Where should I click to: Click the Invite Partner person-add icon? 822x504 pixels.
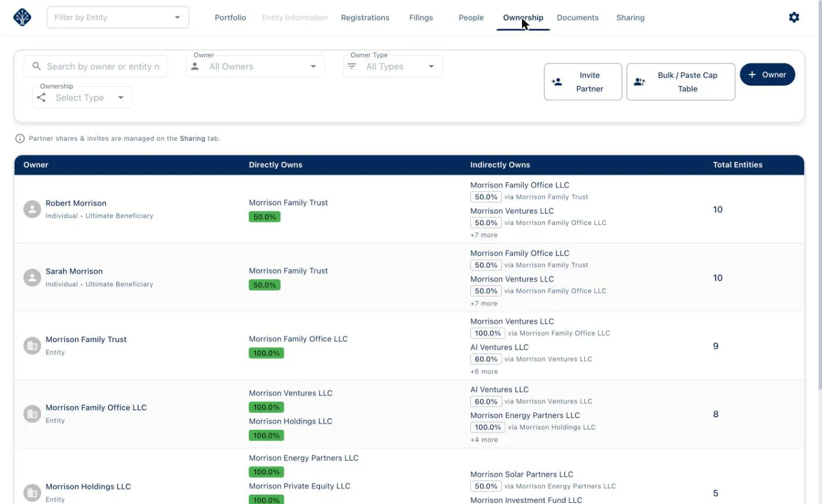point(557,82)
